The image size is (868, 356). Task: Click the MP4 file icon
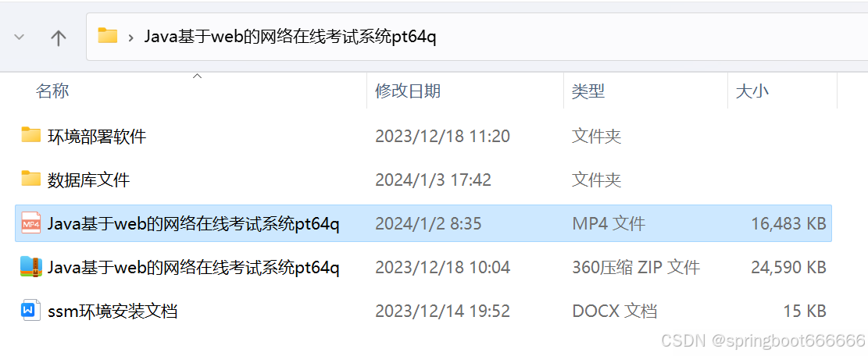pyautogui.click(x=31, y=222)
